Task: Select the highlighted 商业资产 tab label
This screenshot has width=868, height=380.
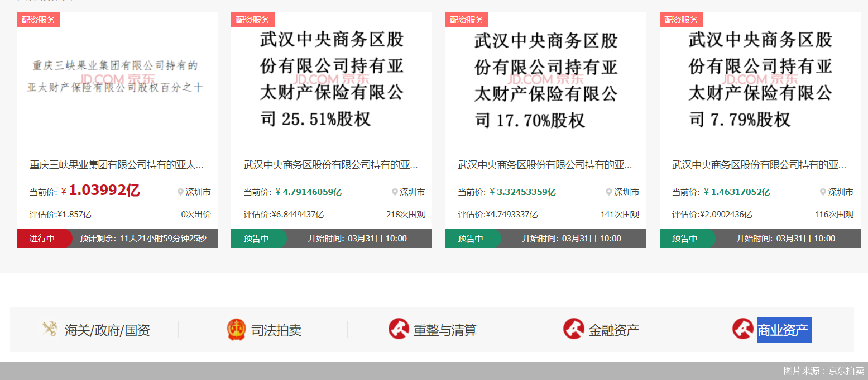Action: pyautogui.click(x=783, y=330)
